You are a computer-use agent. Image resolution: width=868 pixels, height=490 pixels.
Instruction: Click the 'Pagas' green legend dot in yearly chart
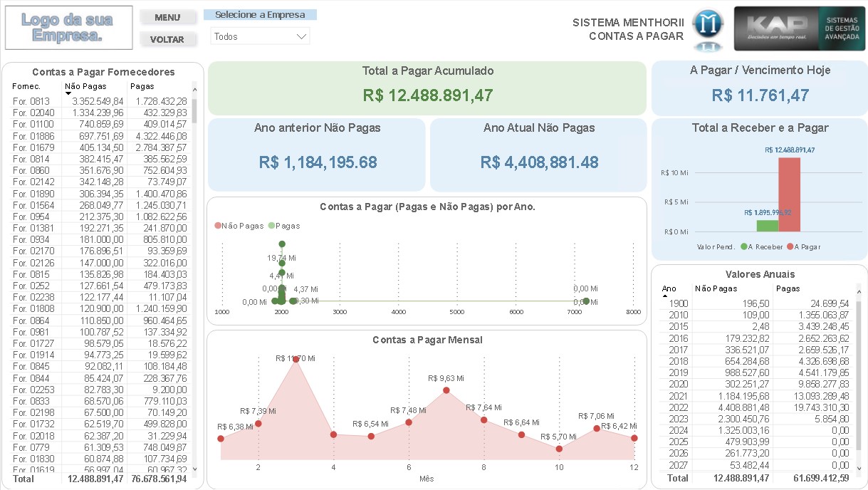coord(271,226)
